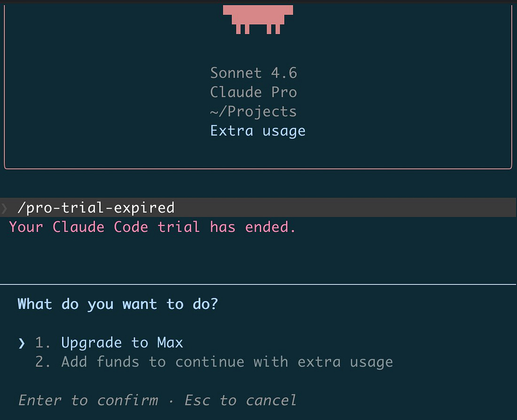517x420 pixels.
Task: Click the horizontal divider above the prompt
Action: pos(258,284)
